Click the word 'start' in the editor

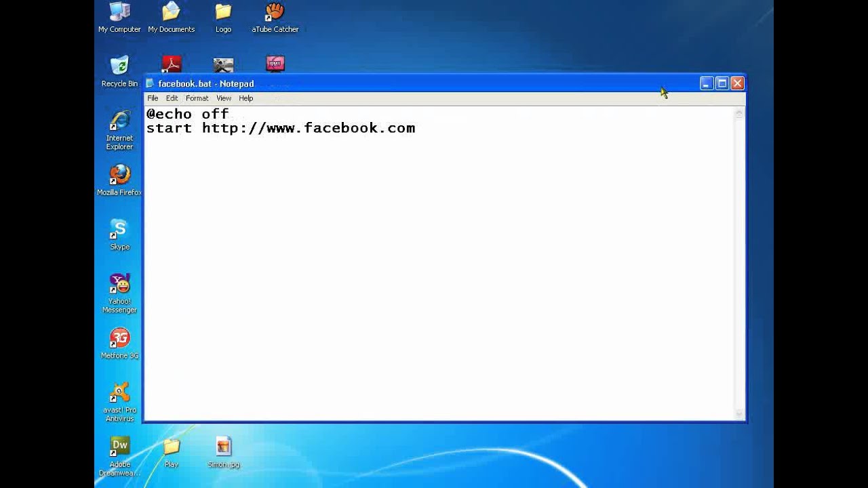pos(169,128)
